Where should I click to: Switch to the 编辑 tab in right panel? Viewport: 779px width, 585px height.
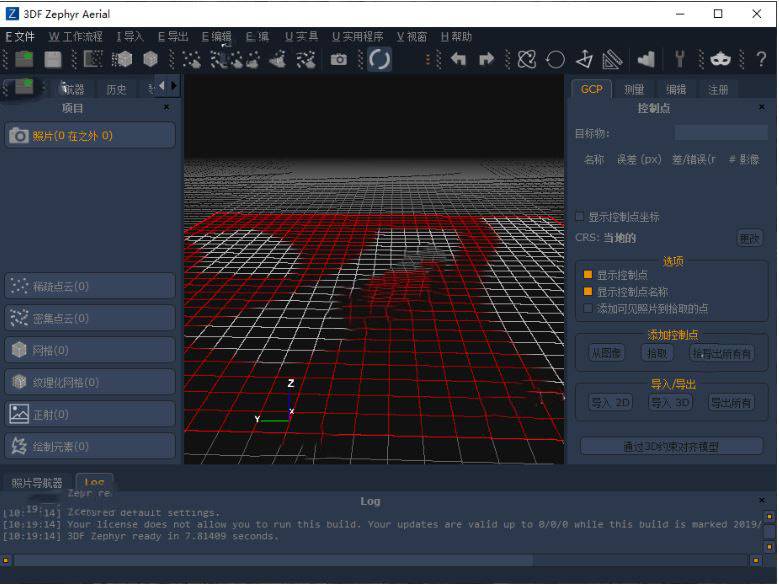pyautogui.click(x=676, y=89)
